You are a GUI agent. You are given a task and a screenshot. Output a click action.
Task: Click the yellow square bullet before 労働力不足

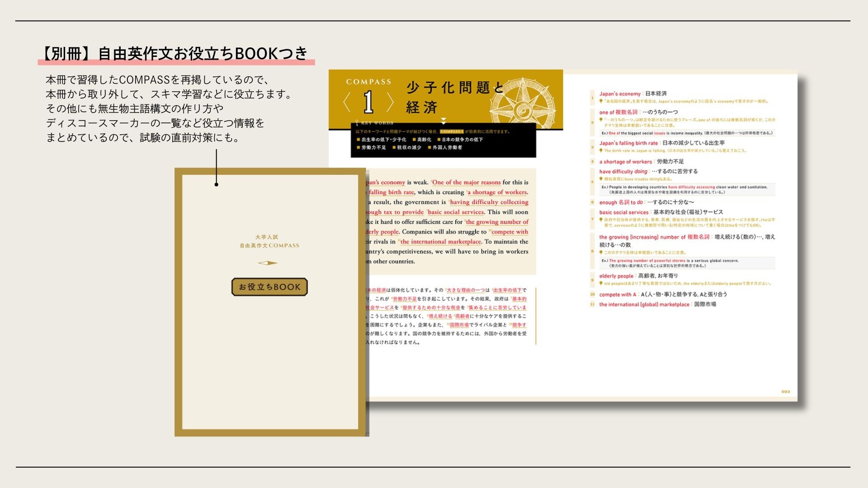(x=359, y=148)
